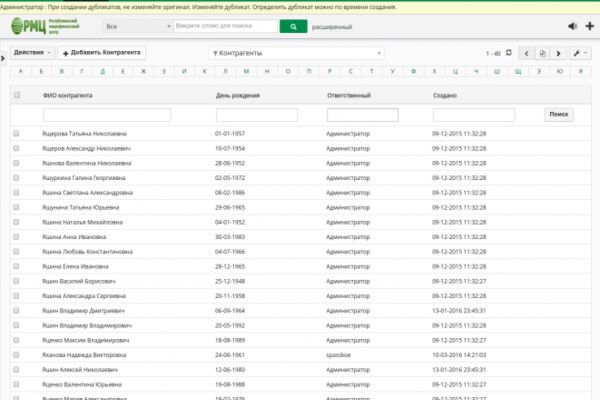Go to next page of records
This screenshot has width=600, height=400.
point(558,53)
